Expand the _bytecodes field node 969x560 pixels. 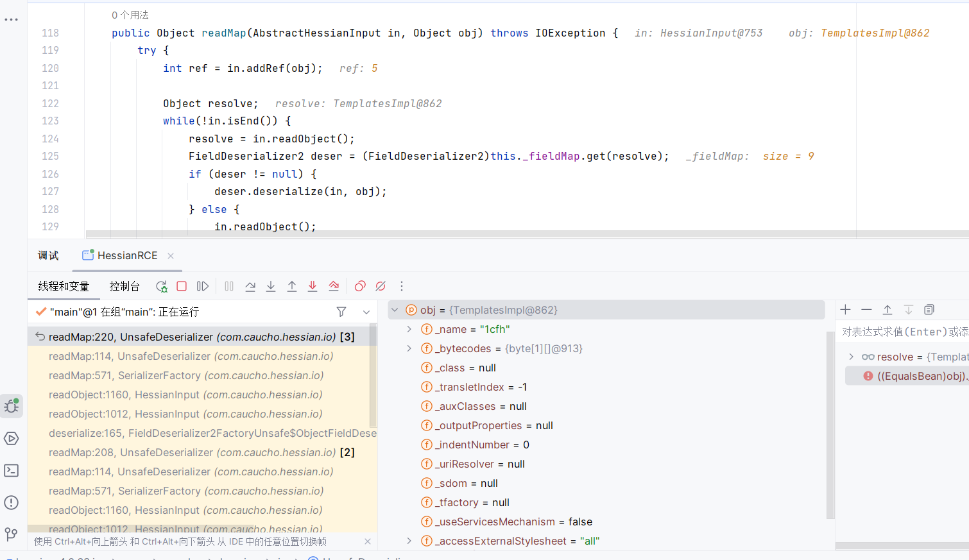point(409,348)
